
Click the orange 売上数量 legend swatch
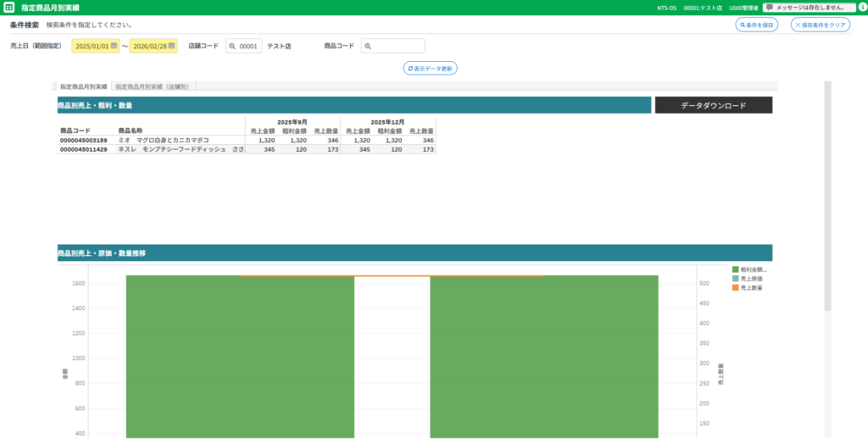(735, 288)
